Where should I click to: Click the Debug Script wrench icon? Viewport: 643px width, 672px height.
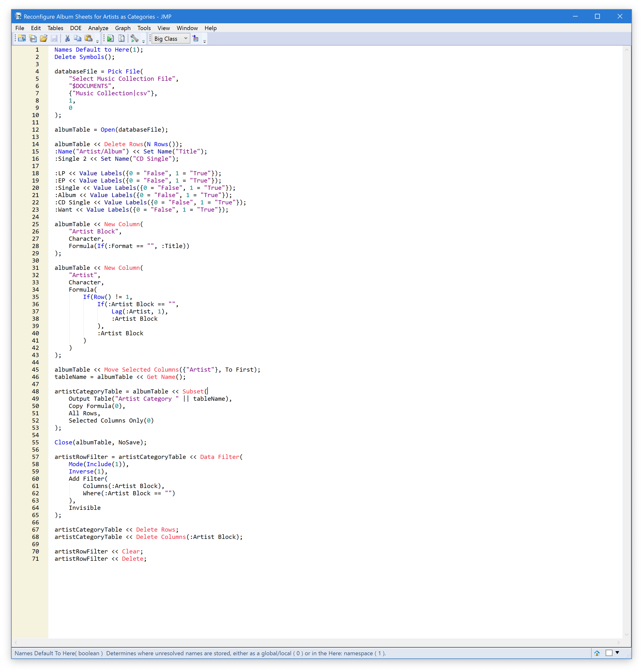pyautogui.click(x=134, y=38)
